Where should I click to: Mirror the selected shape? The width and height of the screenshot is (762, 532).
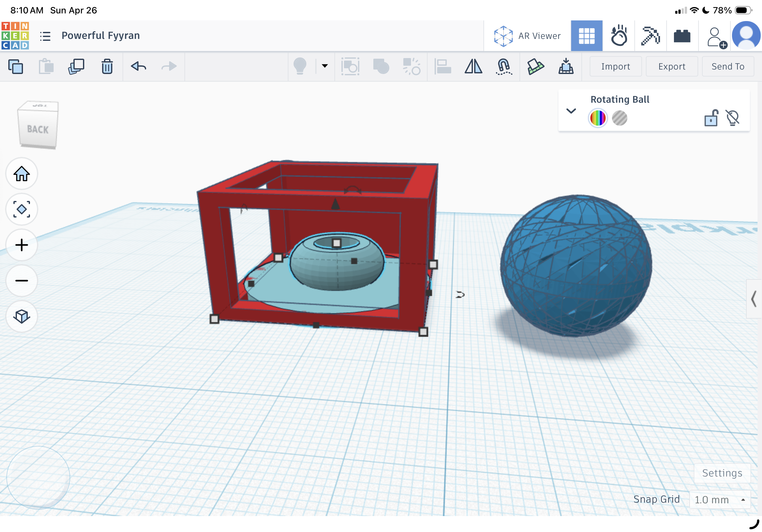click(473, 66)
